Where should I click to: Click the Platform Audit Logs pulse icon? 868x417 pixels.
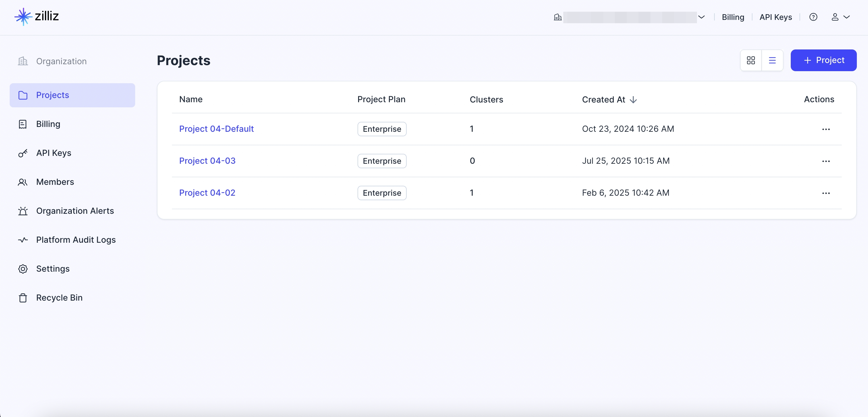(x=23, y=240)
